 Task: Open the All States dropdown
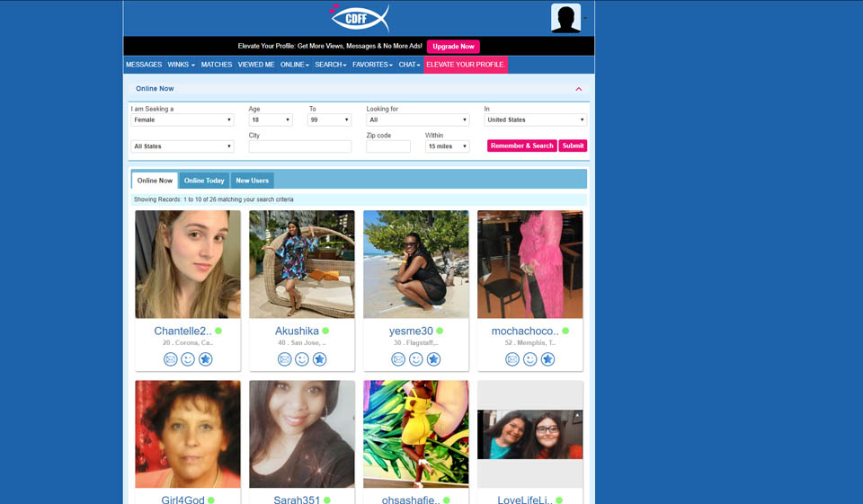182,146
